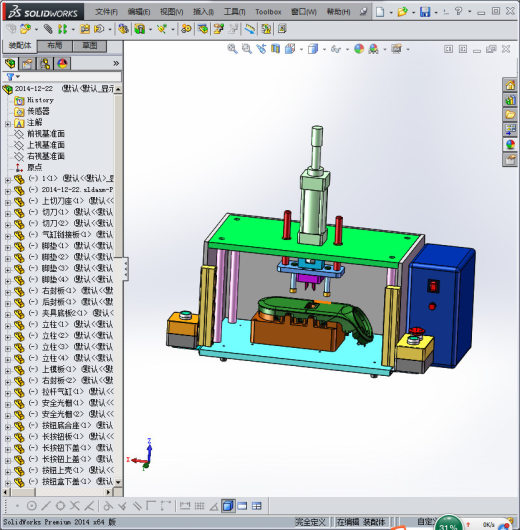Open the 工具(T) menu
Image resolution: width=520 pixels, height=530 pixels.
pyautogui.click(x=234, y=12)
